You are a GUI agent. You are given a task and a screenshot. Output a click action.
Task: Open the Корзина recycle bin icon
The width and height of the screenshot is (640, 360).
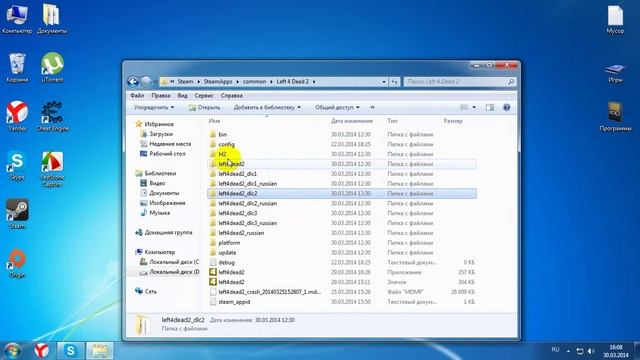17,68
